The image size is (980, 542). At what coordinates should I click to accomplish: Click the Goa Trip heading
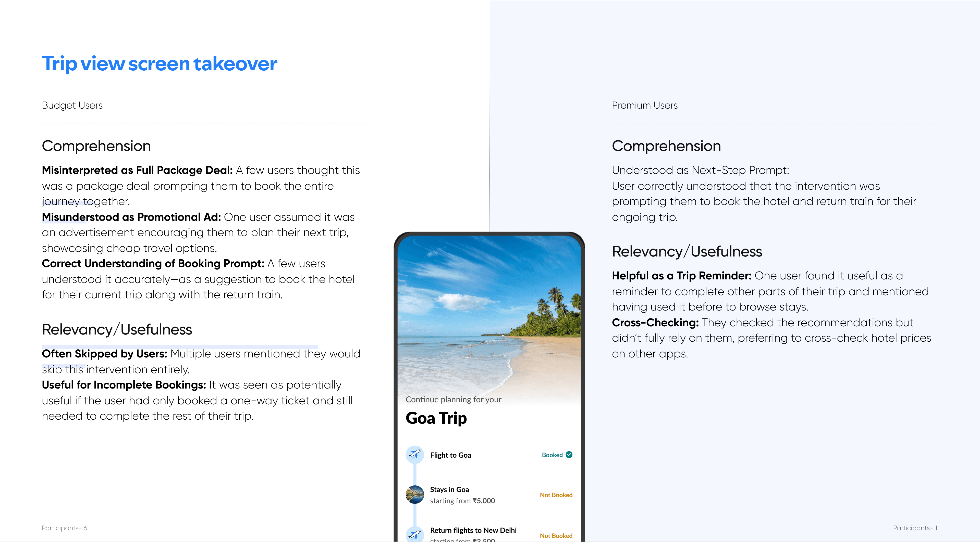point(436,418)
